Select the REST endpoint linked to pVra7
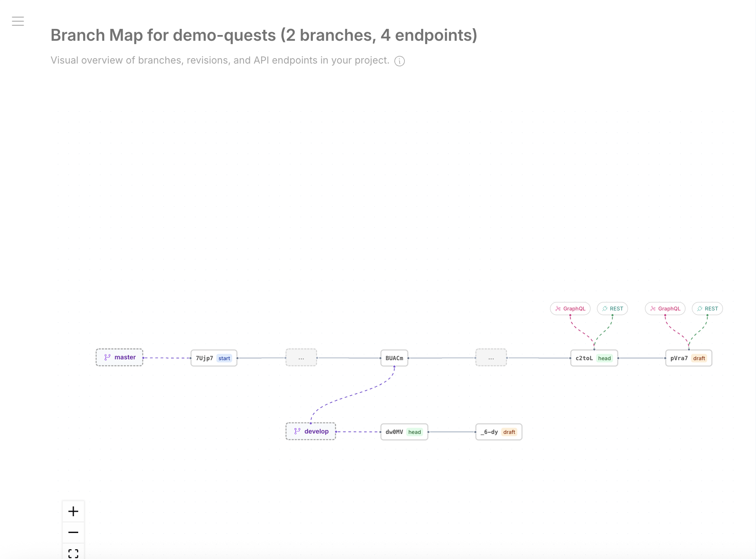The height and width of the screenshot is (559, 756). 707,308
